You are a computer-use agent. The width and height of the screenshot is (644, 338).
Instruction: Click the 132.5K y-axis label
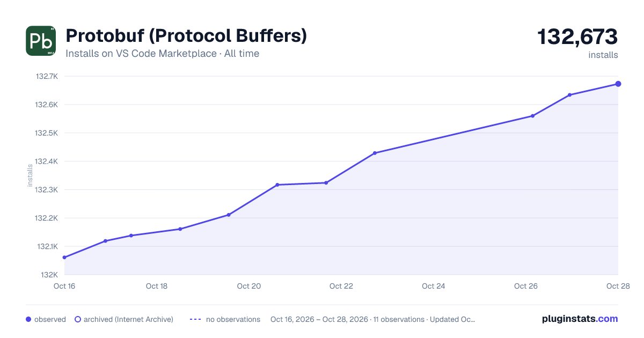click(x=47, y=133)
